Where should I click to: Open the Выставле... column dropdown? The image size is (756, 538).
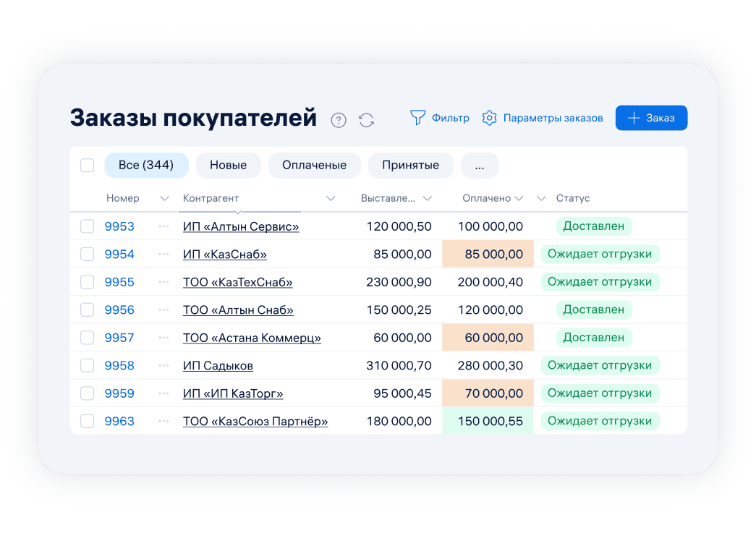[x=428, y=197]
